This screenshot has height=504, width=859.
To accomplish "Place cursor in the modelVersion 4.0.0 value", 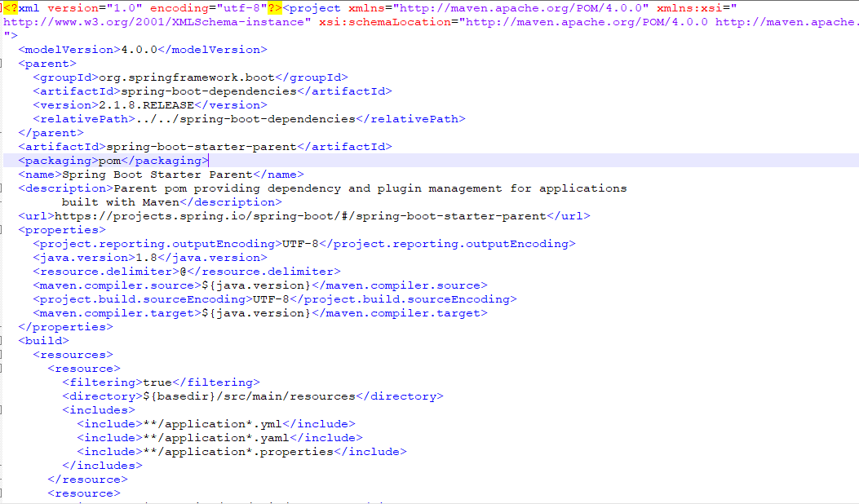I will tap(139, 50).
